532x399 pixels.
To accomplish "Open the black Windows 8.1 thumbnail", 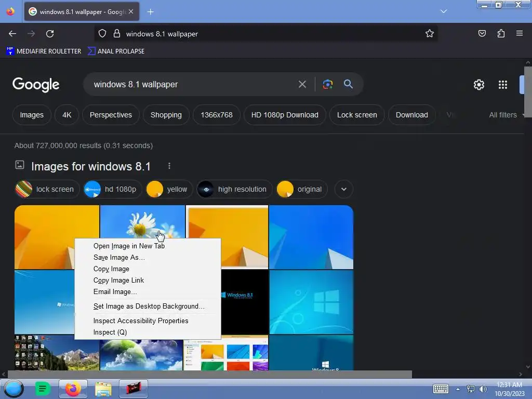I will point(244,302).
